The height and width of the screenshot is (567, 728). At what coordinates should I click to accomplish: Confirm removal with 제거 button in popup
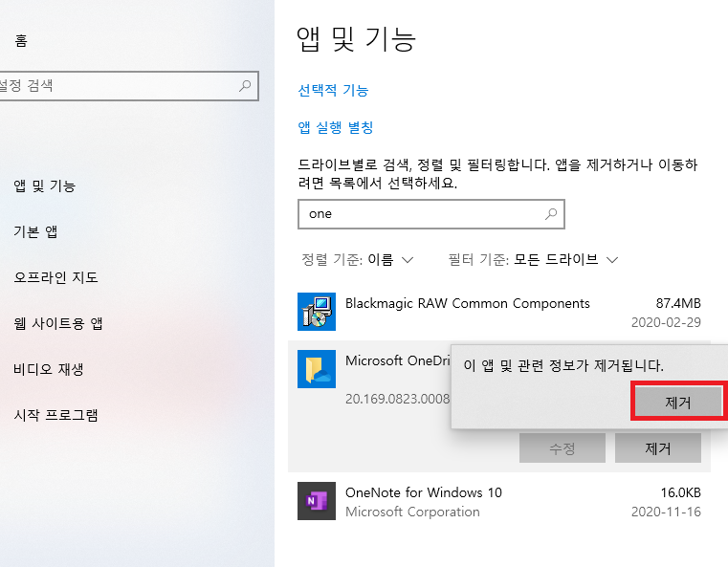tap(678, 402)
